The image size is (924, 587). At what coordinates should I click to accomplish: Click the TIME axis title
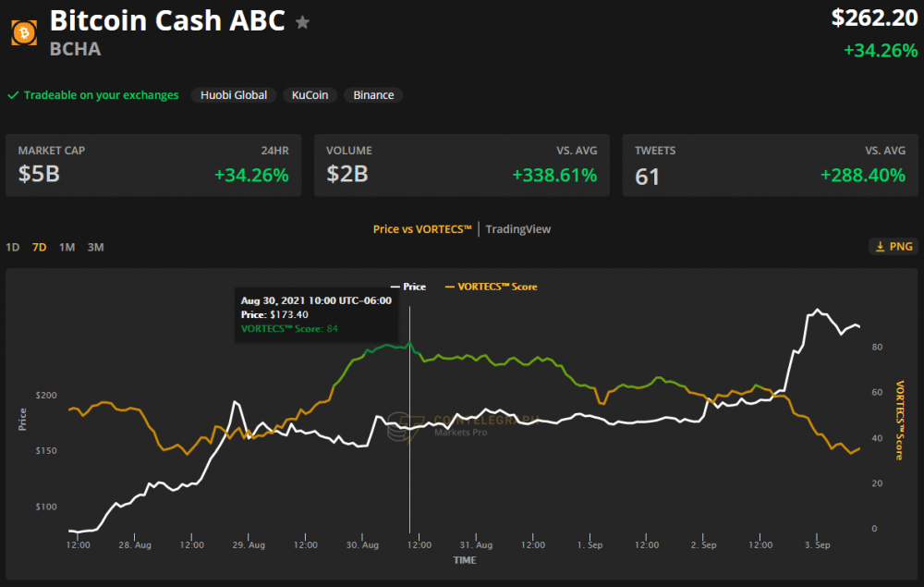465,560
